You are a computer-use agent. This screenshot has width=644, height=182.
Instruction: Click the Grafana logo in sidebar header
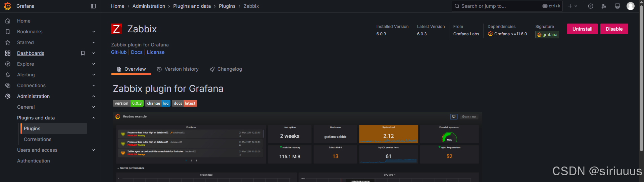[8, 6]
